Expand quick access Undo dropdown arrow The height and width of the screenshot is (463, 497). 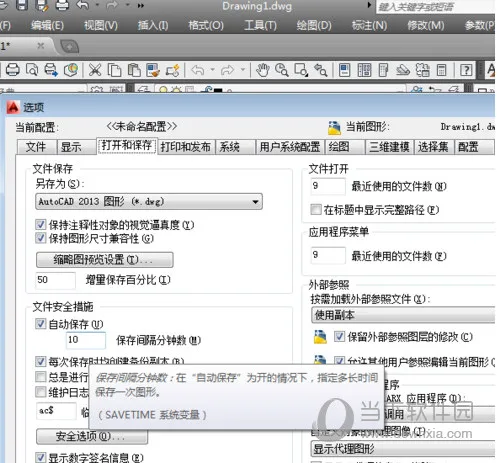point(97,5)
